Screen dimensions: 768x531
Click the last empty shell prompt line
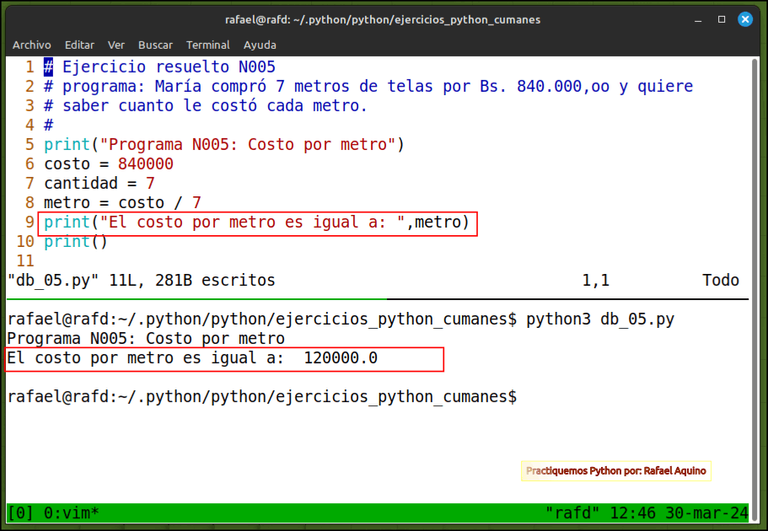tap(262, 397)
